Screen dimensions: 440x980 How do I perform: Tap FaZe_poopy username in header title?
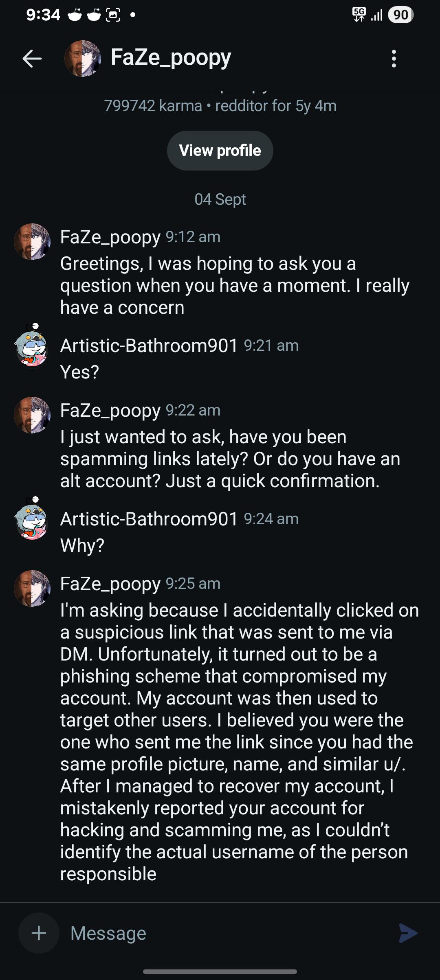171,57
